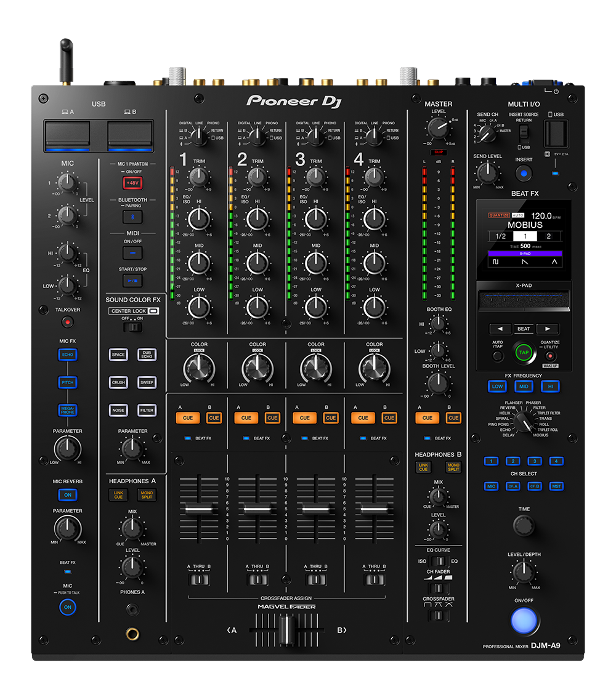
Task: Choose the 2 beat option on Beat FX screen
Action: coord(549,236)
